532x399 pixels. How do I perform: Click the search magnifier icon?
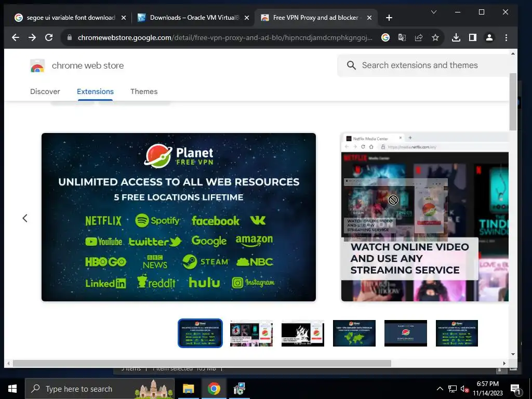(x=351, y=65)
